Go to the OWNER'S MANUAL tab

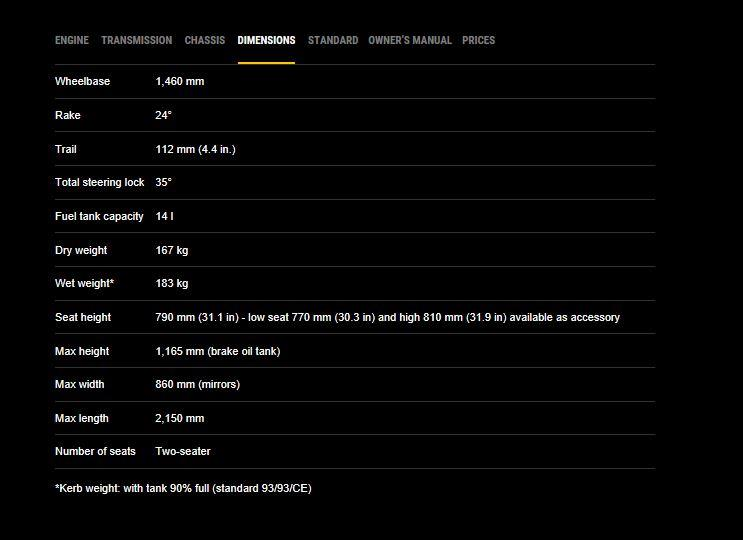pyautogui.click(x=410, y=40)
